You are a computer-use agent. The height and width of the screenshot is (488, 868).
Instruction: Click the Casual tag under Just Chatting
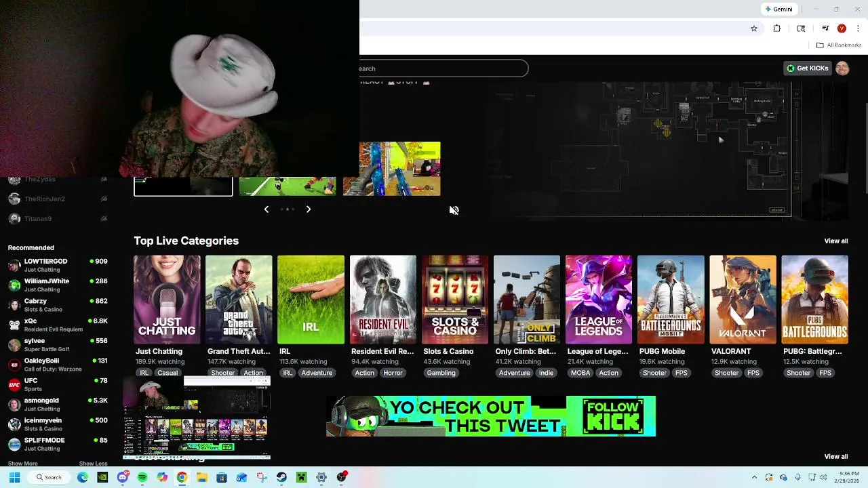coord(167,373)
